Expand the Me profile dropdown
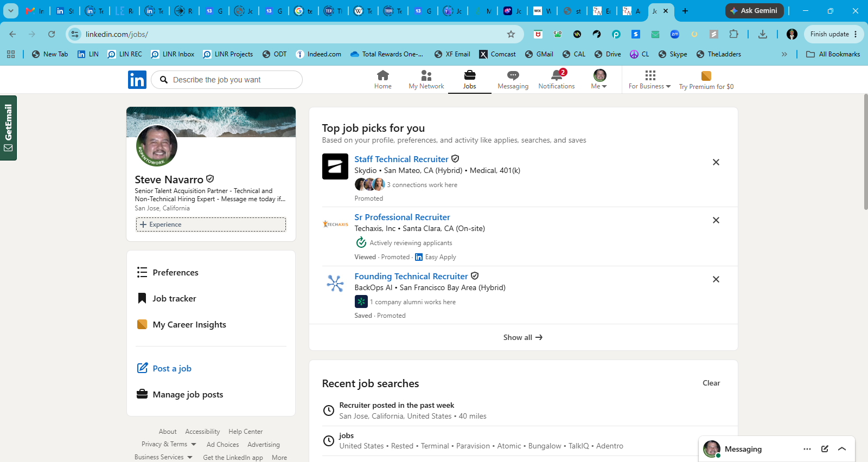868x462 pixels. (x=599, y=80)
